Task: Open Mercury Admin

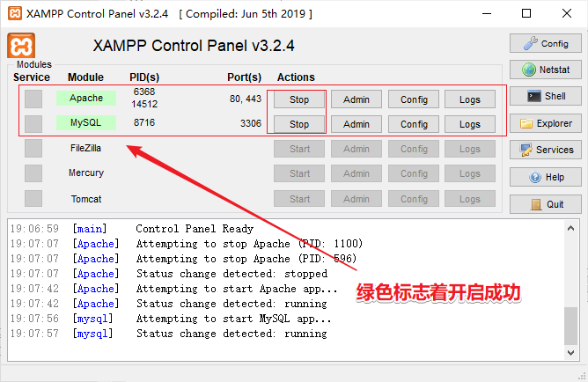Action: tap(356, 173)
